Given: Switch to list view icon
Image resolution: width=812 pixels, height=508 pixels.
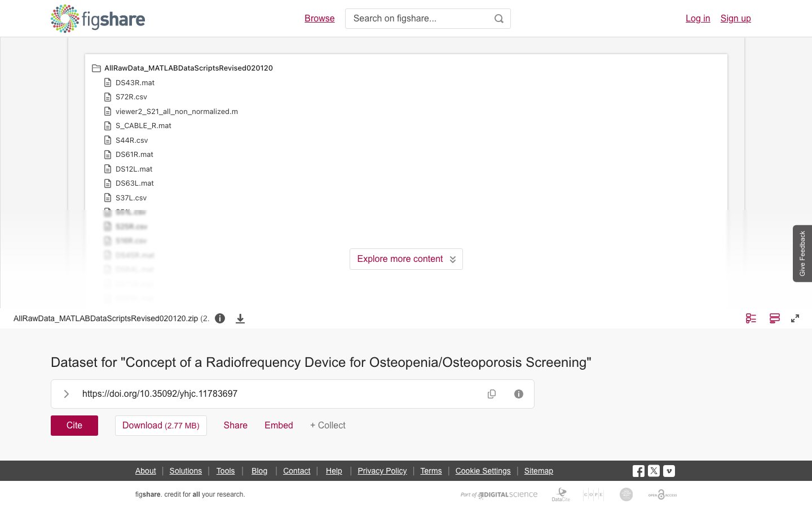Looking at the screenshot, I should click(x=751, y=318).
